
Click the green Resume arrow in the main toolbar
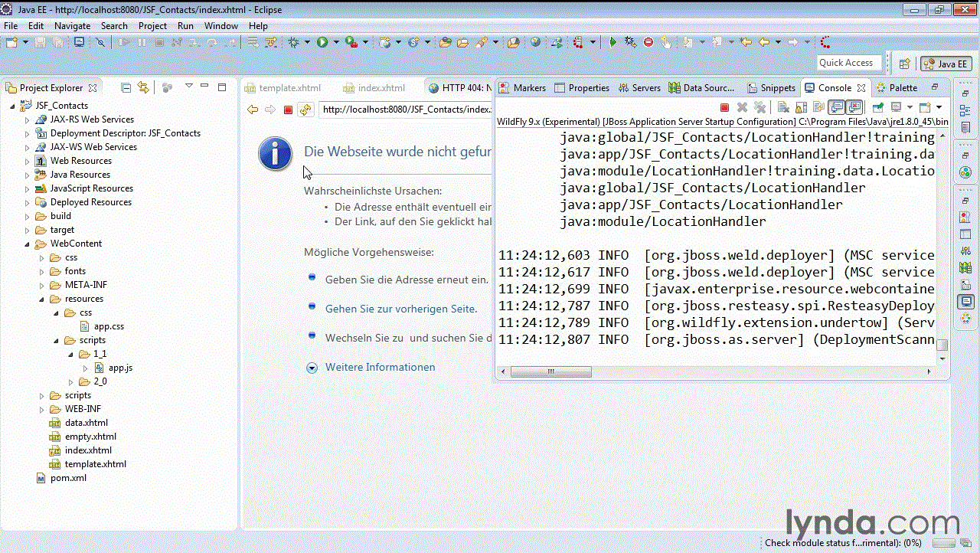(612, 42)
